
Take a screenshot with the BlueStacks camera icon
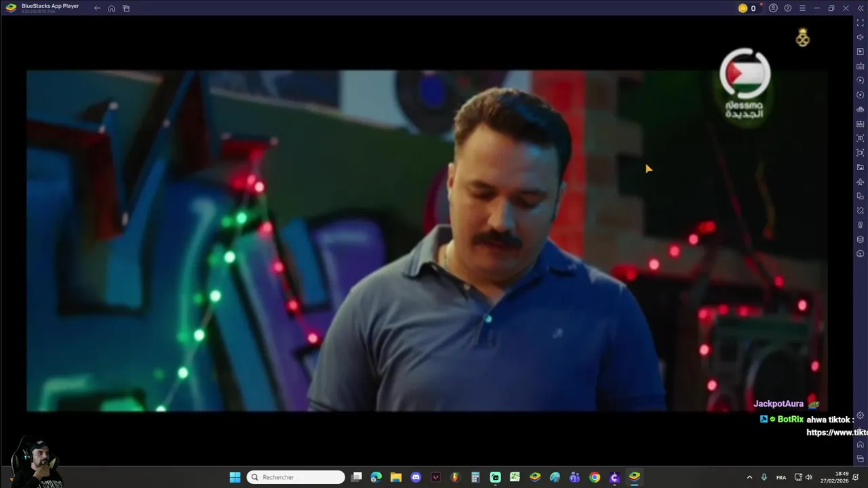pyautogui.click(x=861, y=138)
